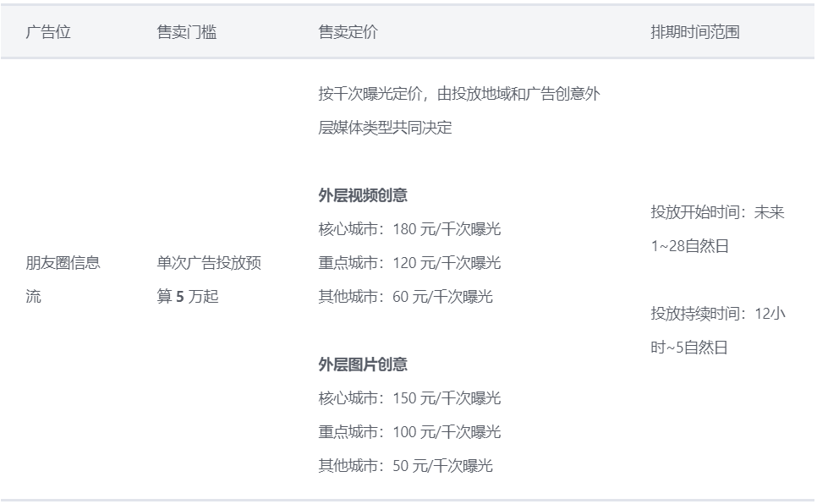This screenshot has height=504, width=817.
Task: Select the 外层视频创意 heading
Action: tap(363, 195)
